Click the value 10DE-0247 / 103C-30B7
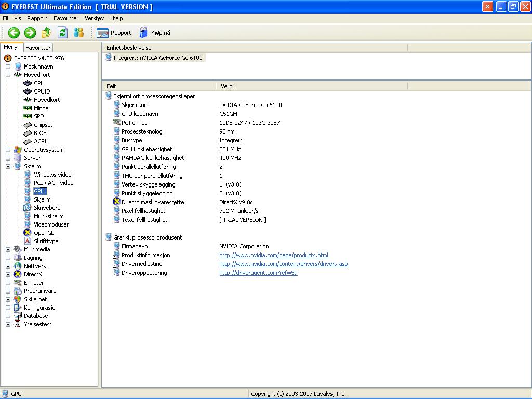Image resolution: width=532 pixels, height=399 pixels. coord(249,123)
